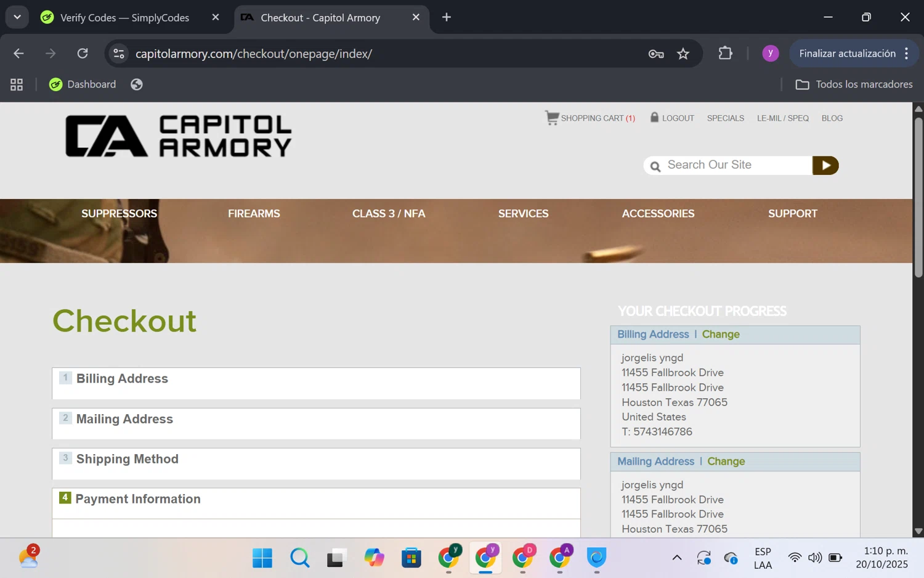Click the scrollbar down arrow
This screenshot has height=578, width=924.
(x=918, y=531)
